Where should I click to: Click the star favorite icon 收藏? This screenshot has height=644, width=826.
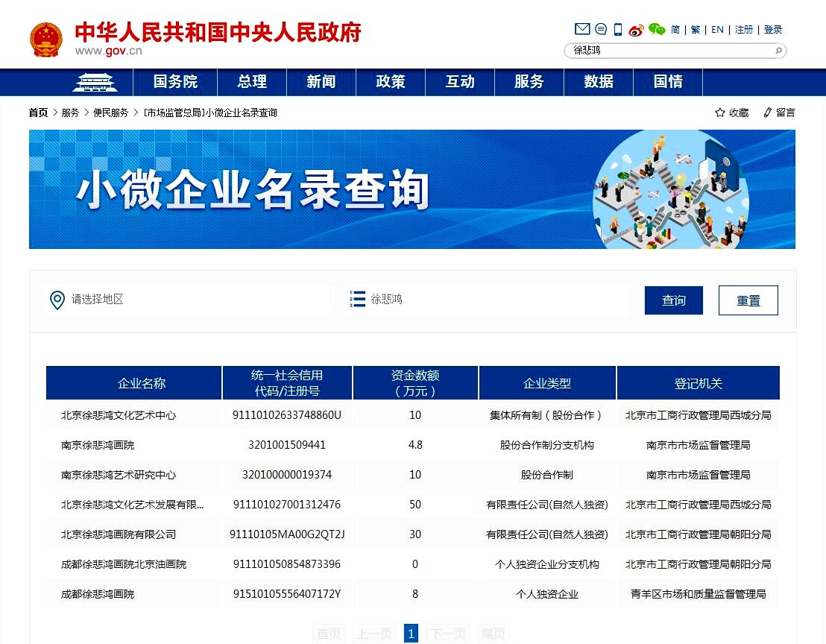(x=719, y=113)
